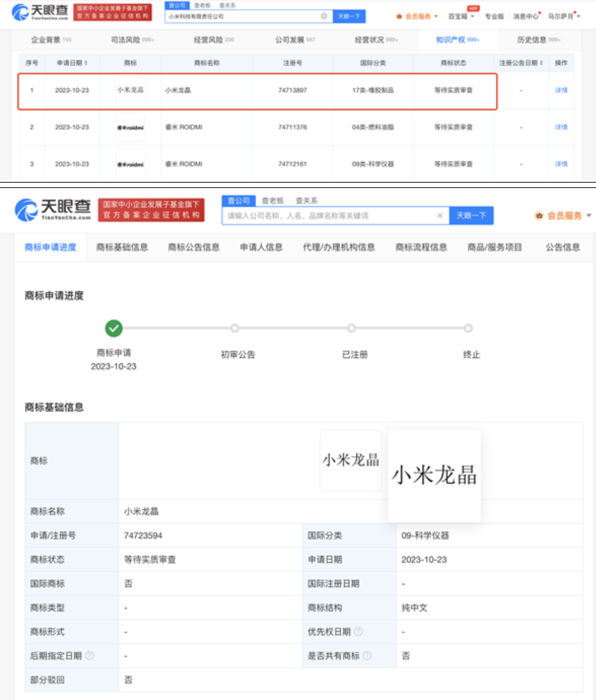The width and height of the screenshot is (596, 700).
Task: Switch to the 经营风险 tab
Action: (x=214, y=40)
